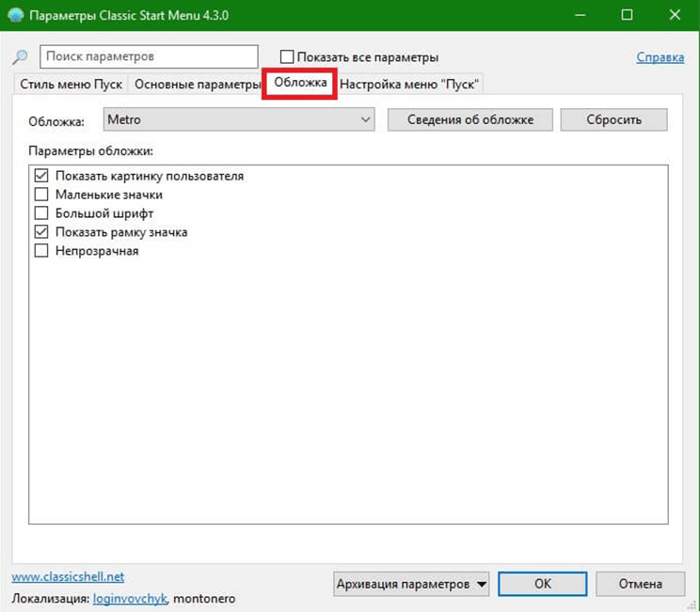Enable "Большой шрифт" checkbox
The image size is (700, 612).
pos(41,213)
